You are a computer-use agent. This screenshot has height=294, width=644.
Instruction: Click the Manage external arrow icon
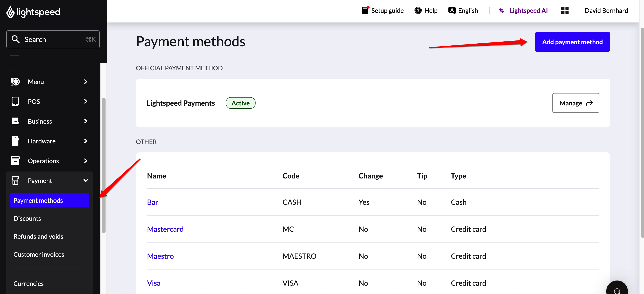(x=589, y=103)
